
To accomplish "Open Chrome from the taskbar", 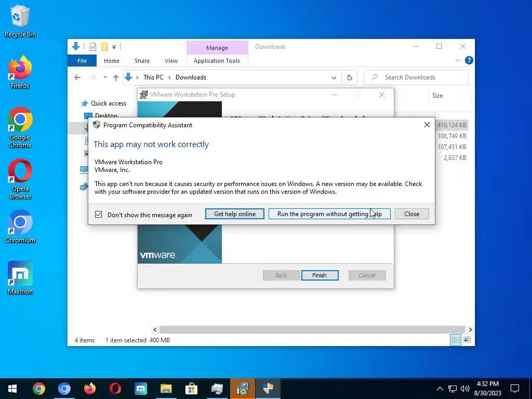I will click(39, 389).
